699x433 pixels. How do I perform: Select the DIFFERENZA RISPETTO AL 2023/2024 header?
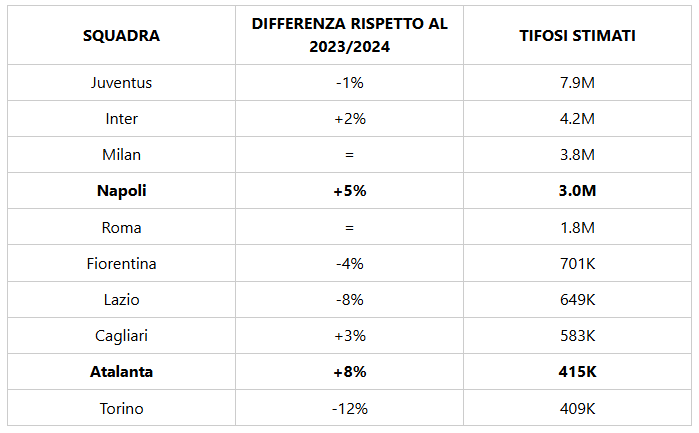tap(350, 36)
